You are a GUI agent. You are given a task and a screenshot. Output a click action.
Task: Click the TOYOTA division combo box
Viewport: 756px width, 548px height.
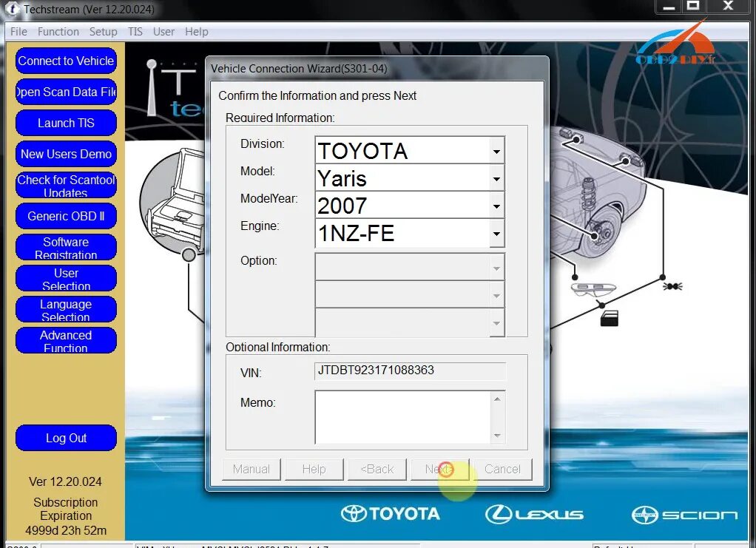(x=409, y=151)
